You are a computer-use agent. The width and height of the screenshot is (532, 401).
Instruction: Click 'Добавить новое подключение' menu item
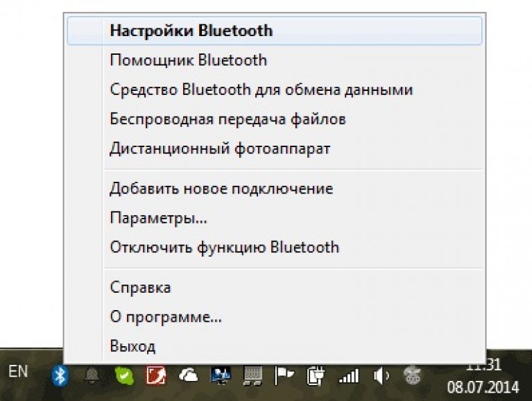coord(221,189)
